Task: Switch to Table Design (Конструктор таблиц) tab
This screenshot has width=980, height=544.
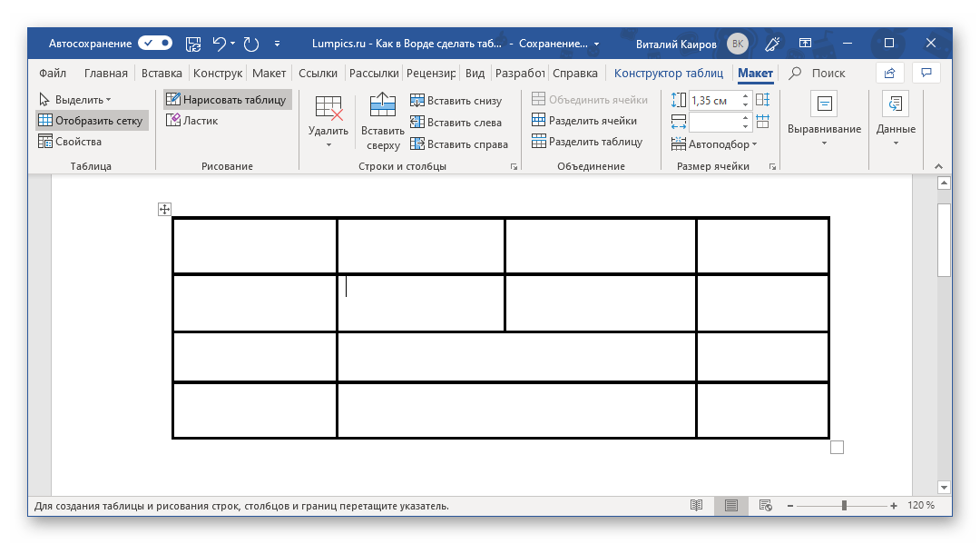Action: click(668, 74)
